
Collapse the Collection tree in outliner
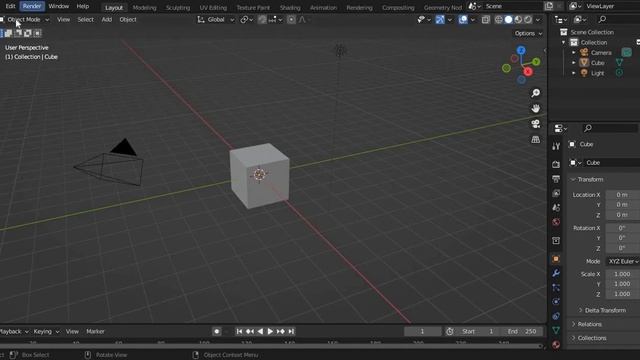coord(564,42)
